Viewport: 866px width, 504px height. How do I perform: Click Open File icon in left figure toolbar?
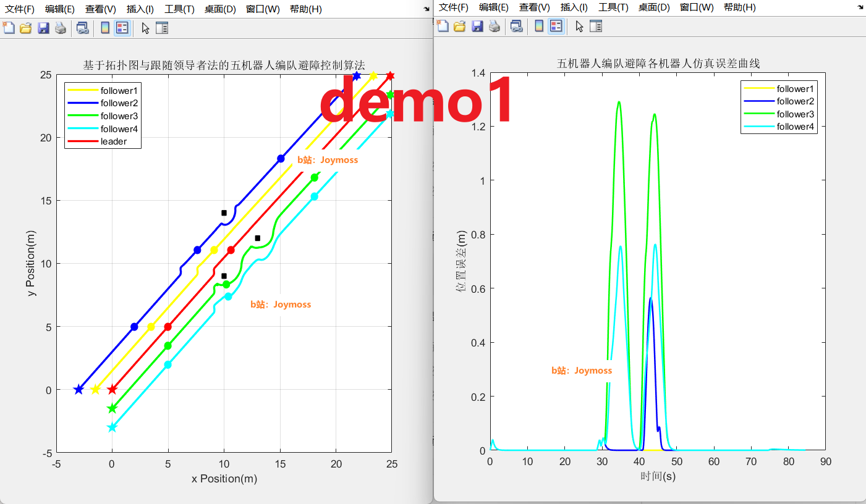[x=25, y=28]
